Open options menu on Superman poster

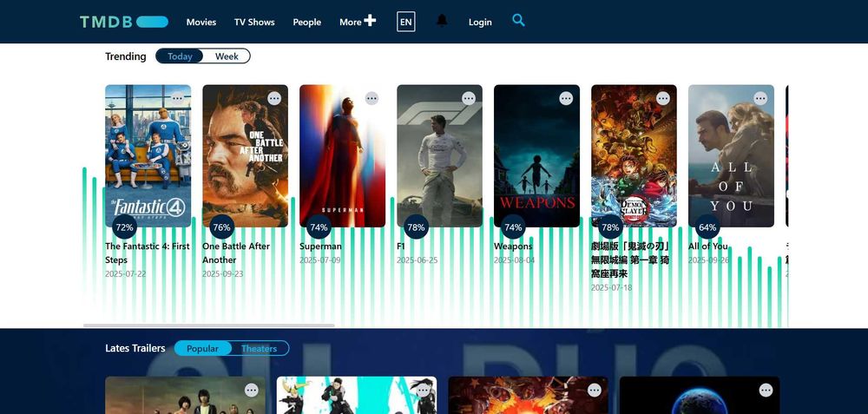tap(372, 99)
